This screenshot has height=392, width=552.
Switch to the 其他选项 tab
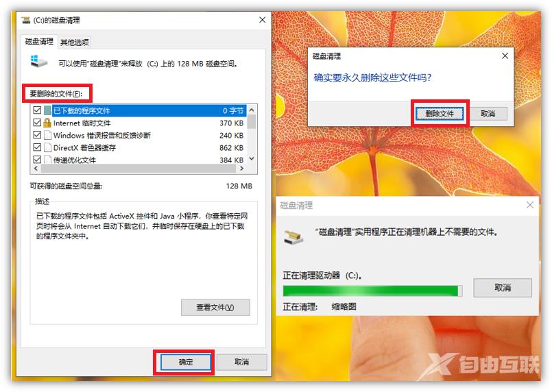click(74, 42)
